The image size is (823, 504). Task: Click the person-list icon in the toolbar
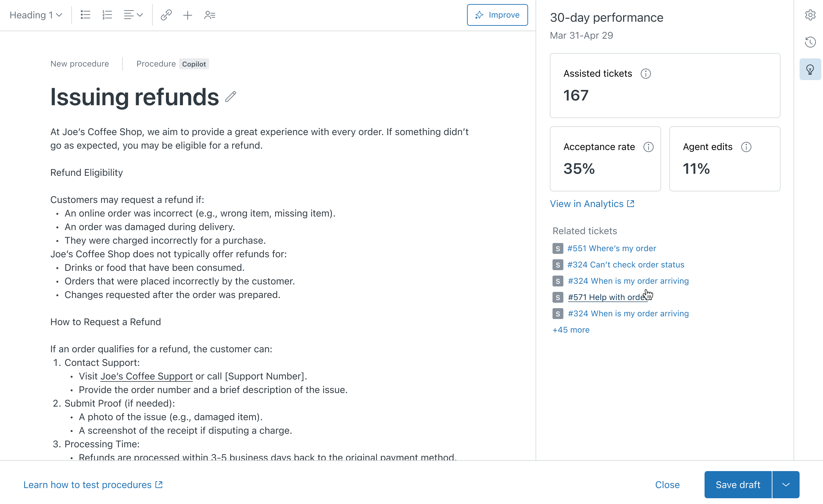[210, 15]
